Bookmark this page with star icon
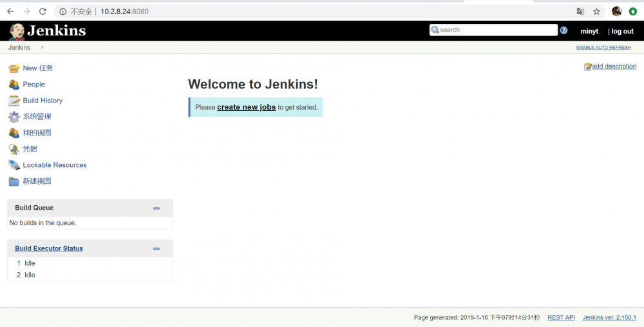 pyautogui.click(x=597, y=12)
